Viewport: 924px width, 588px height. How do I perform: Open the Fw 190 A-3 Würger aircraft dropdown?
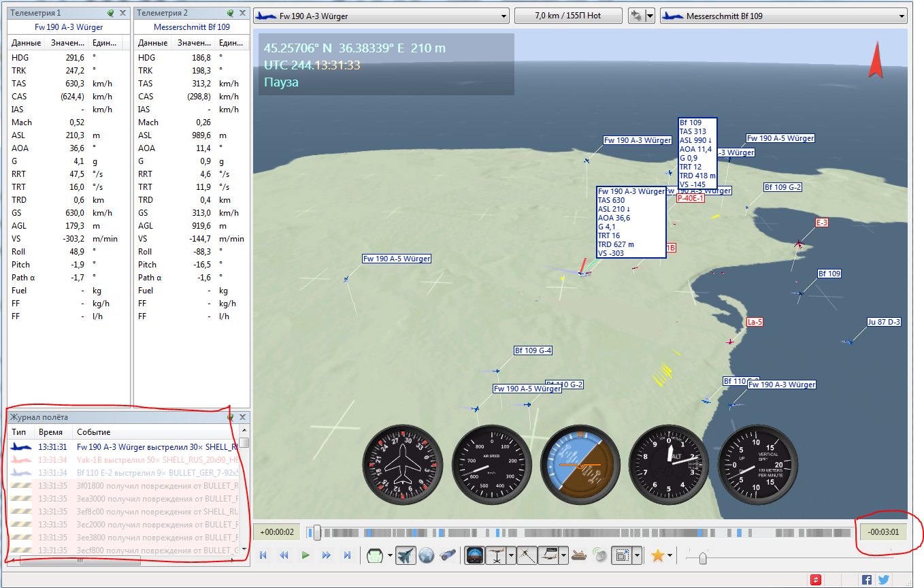[x=381, y=16]
